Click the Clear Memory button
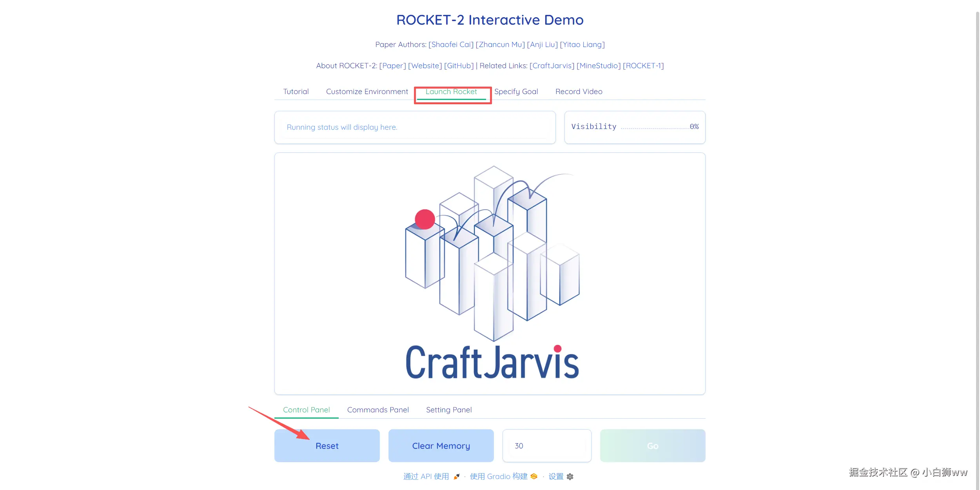The height and width of the screenshot is (490, 980). (441, 446)
